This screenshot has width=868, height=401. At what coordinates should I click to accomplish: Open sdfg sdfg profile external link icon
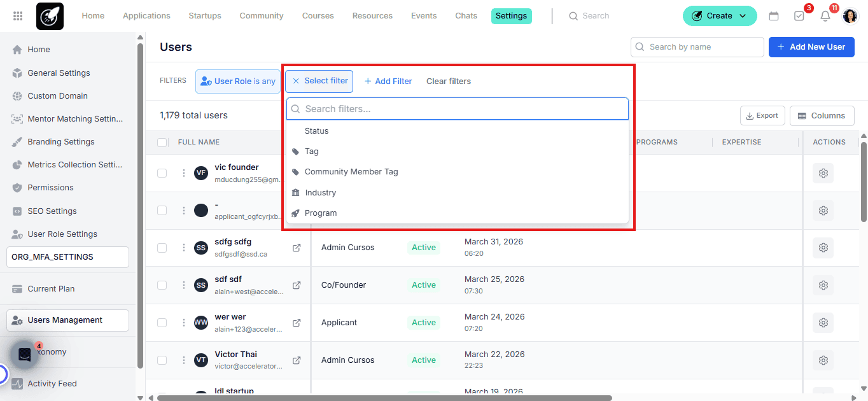(x=297, y=248)
